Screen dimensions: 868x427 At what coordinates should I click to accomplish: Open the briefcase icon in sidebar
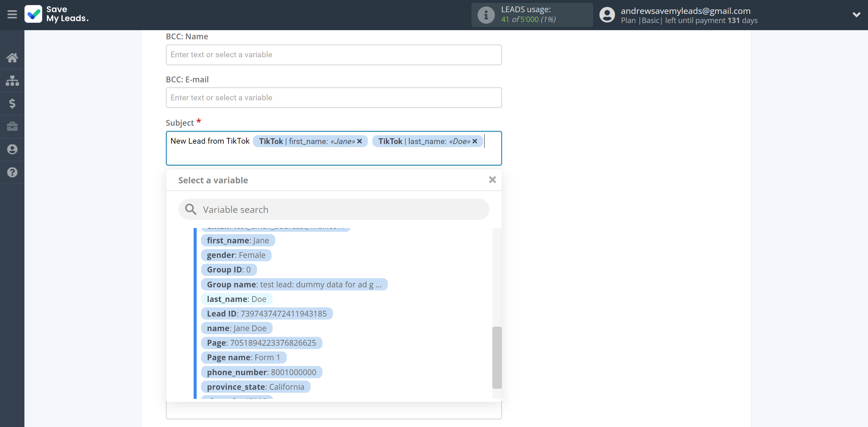[12, 126]
